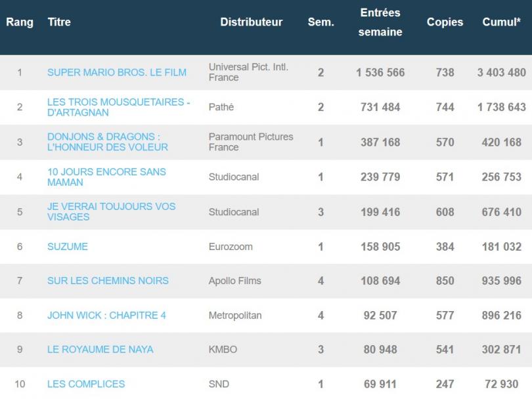Open JOHN WICK : CHAPITRE 4 link

[x=106, y=315]
